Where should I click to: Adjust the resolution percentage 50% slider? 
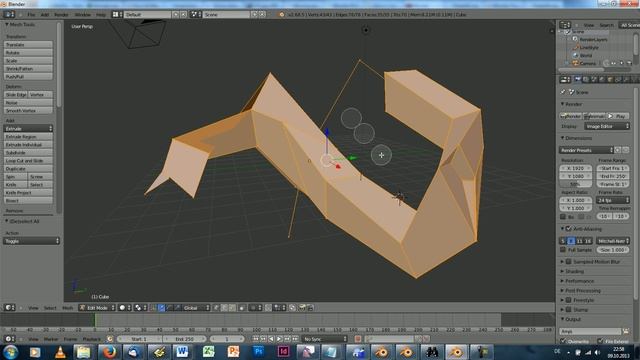coord(576,184)
